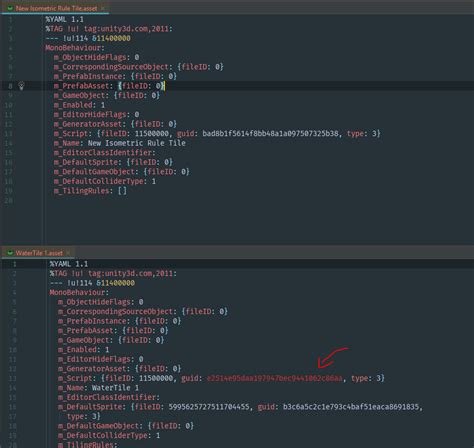Click the file icon on WaterTile 1.asset tab

click(10, 253)
